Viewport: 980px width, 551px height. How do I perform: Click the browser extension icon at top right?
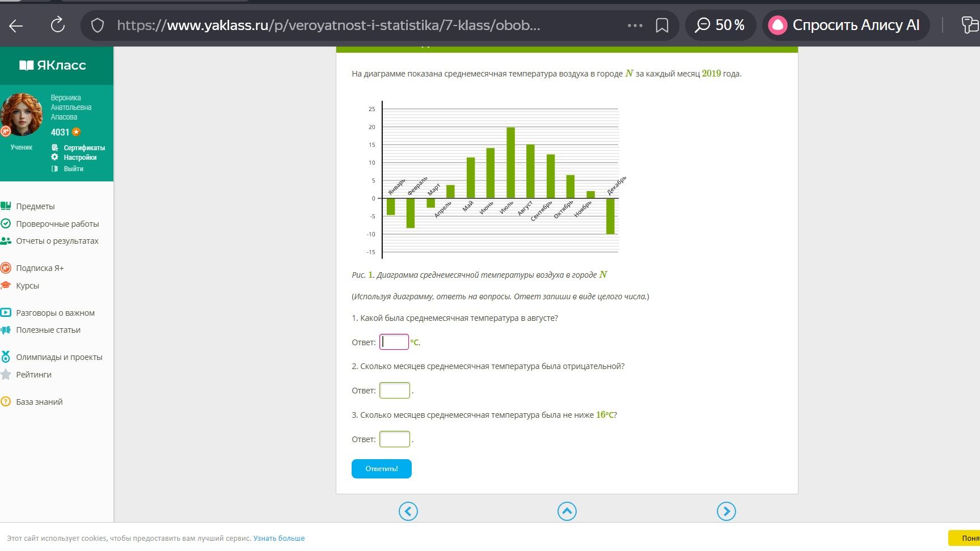click(970, 25)
